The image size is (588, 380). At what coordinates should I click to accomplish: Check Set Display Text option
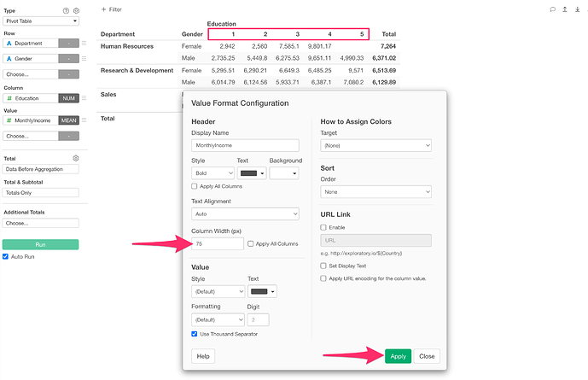[323, 266]
